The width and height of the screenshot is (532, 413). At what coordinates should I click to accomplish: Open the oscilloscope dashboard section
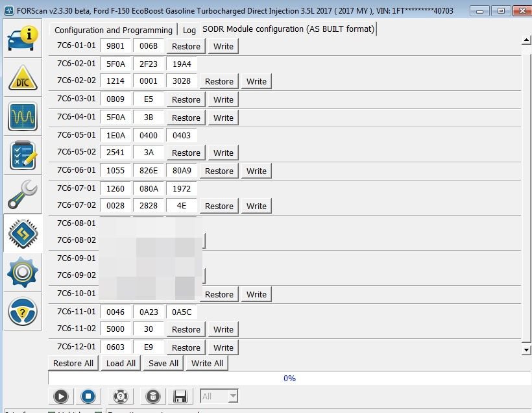click(23, 116)
